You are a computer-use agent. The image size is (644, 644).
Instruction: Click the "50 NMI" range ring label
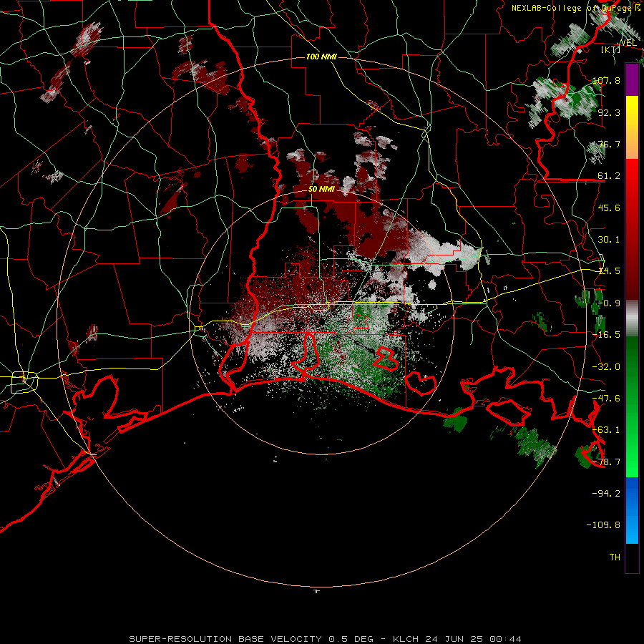tap(321, 190)
